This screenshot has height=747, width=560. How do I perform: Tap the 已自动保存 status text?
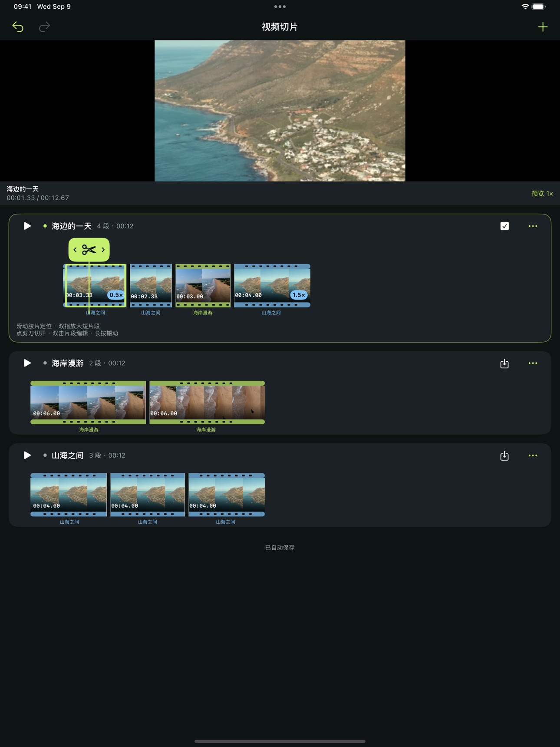(280, 548)
